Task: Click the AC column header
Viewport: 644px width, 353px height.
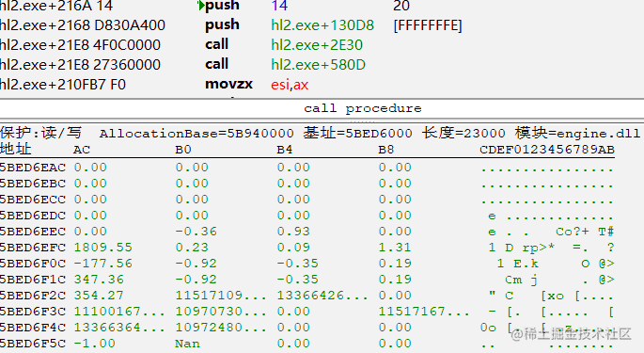Action: pos(82,150)
